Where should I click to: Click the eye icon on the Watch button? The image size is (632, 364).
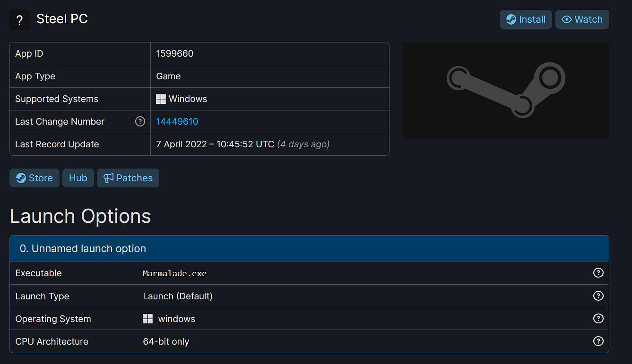pyautogui.click(x=567, y=19)
